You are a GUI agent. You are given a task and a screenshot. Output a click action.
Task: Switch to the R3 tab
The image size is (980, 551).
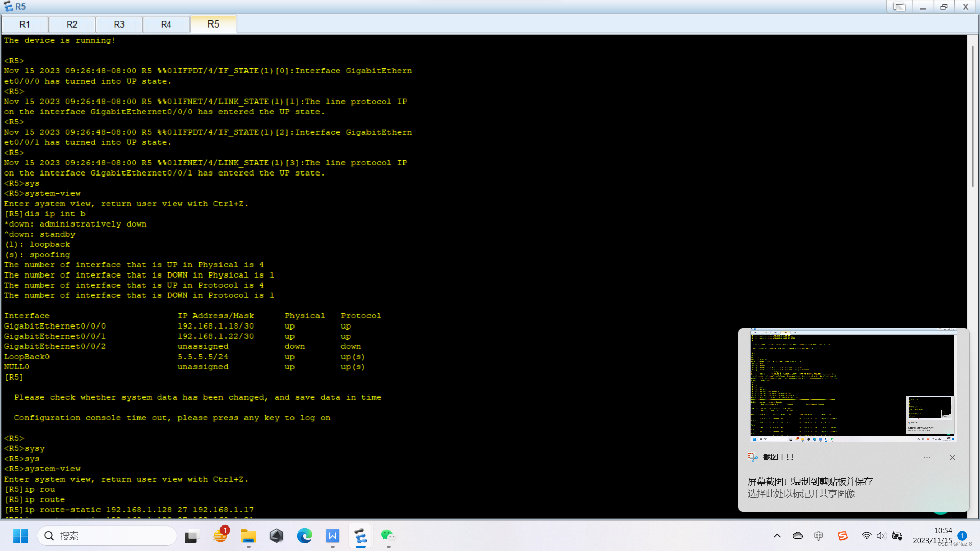tap(119, 24)
